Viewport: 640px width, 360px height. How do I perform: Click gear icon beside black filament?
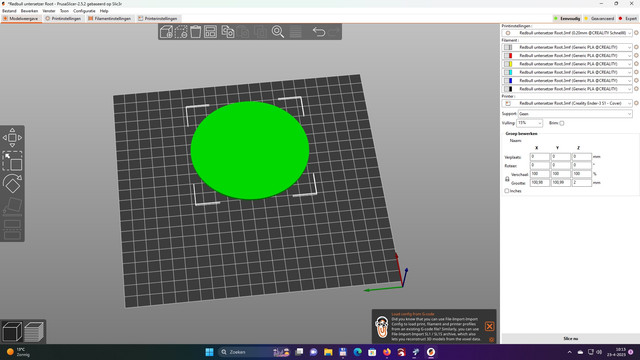click(x=636, y=89)
